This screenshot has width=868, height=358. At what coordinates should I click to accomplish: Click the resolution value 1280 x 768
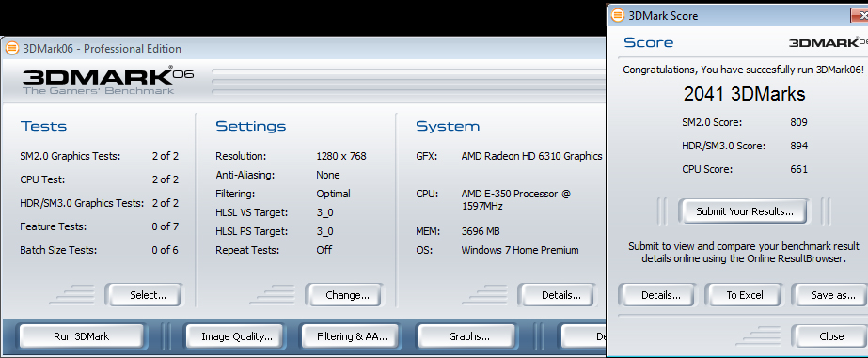coord(341,156)
